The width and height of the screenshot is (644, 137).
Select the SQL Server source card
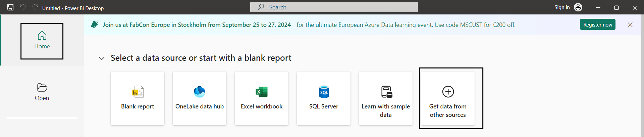pos(324,98)
